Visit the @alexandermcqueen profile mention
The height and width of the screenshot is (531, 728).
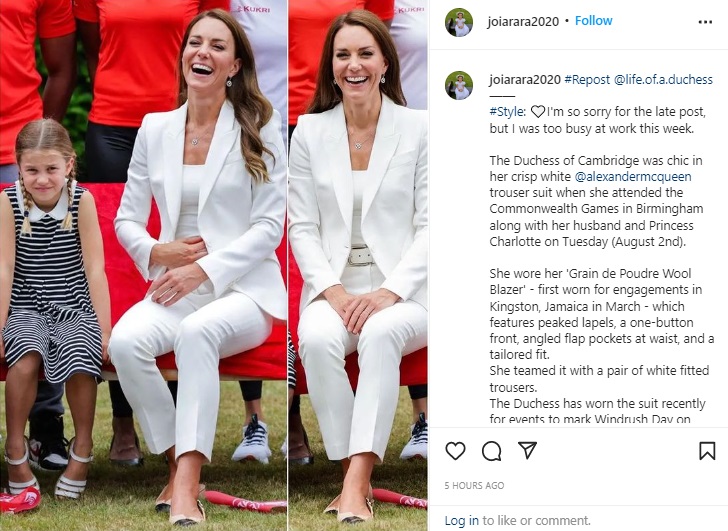(633, 177)
